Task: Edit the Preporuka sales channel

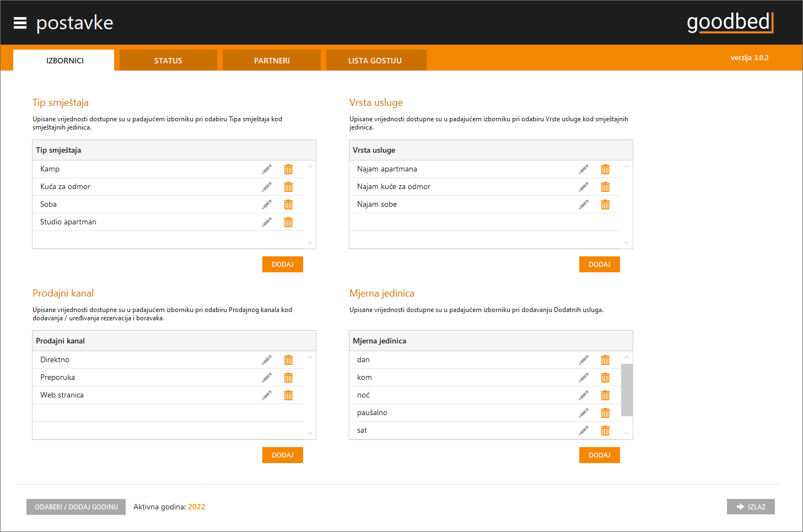Action: (x=267, y=378)
